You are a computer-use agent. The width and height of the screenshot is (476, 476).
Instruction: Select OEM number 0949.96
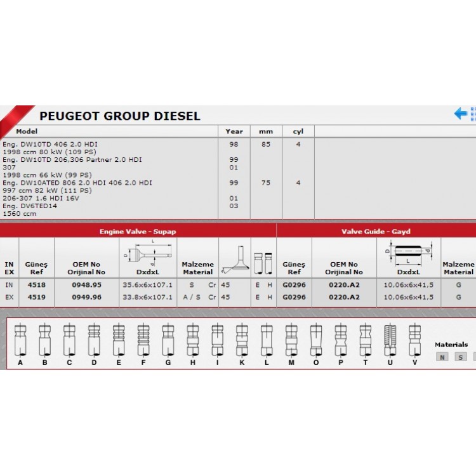pos(86,297)
